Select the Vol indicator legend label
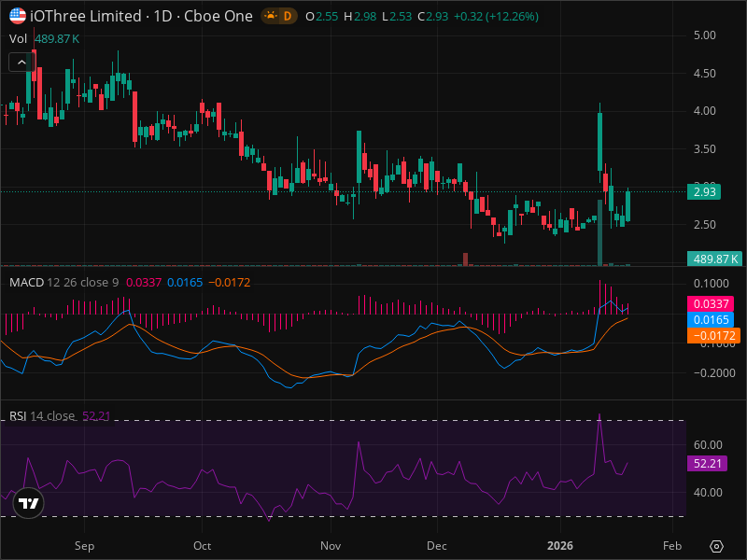The image size is (747, 560). 18,38
